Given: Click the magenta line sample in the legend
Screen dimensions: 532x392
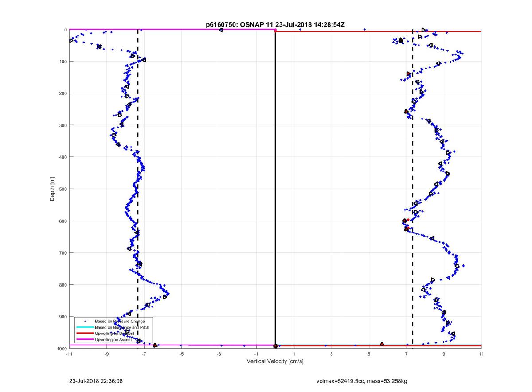Looking at the screenshot, I should click(x=85, y=339).
